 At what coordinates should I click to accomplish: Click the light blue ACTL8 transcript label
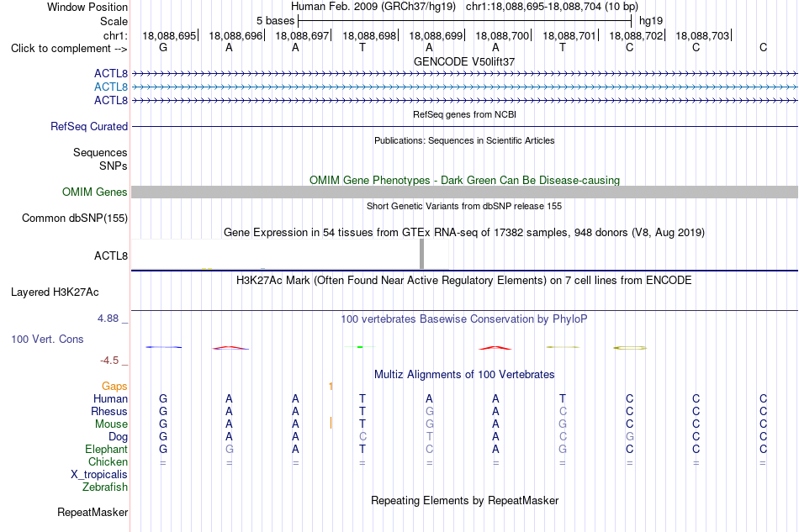(x=110, y=87)
